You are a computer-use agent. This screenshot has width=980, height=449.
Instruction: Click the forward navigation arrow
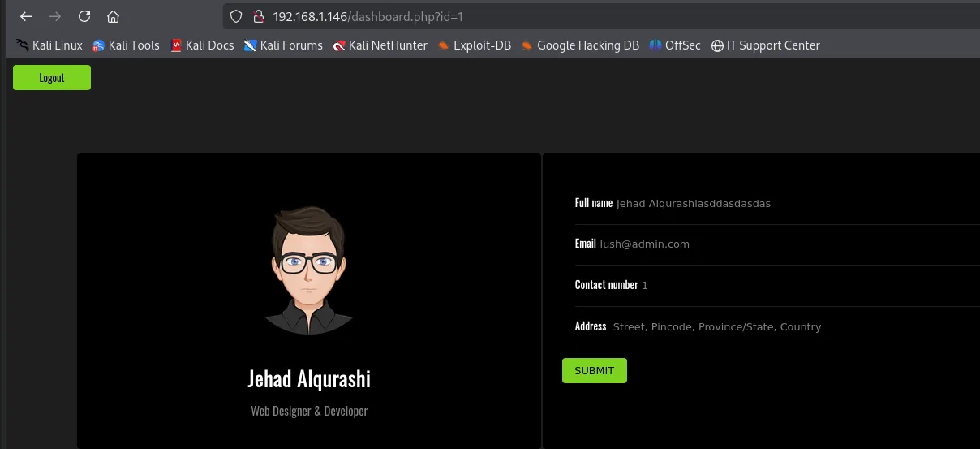click(x=55, y=16)
